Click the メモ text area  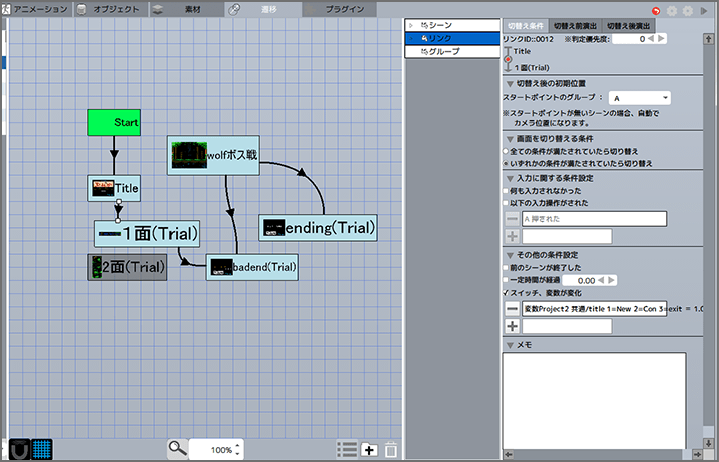click(x=594, y=395)
